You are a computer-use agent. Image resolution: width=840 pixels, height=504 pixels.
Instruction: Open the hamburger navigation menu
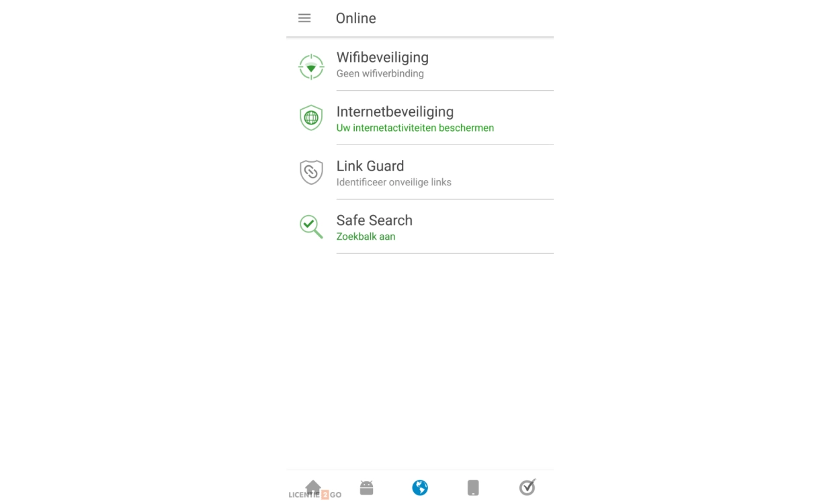[304, 18]
